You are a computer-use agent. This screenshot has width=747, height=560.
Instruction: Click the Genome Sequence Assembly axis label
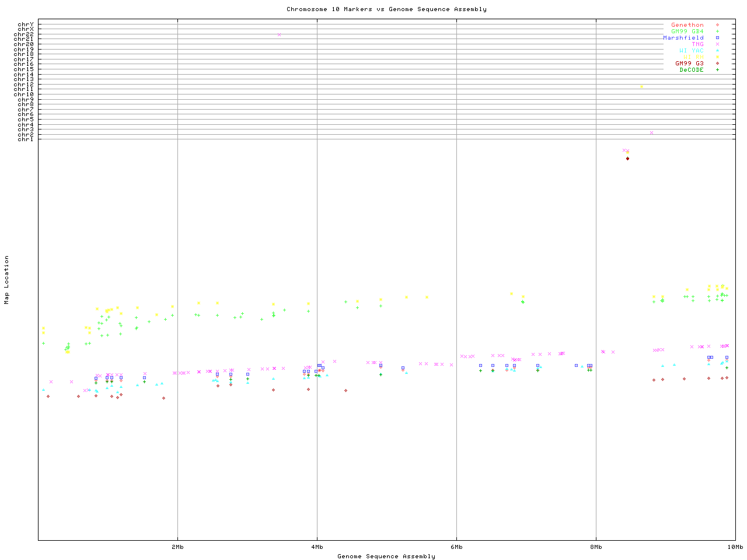point(386,556)
